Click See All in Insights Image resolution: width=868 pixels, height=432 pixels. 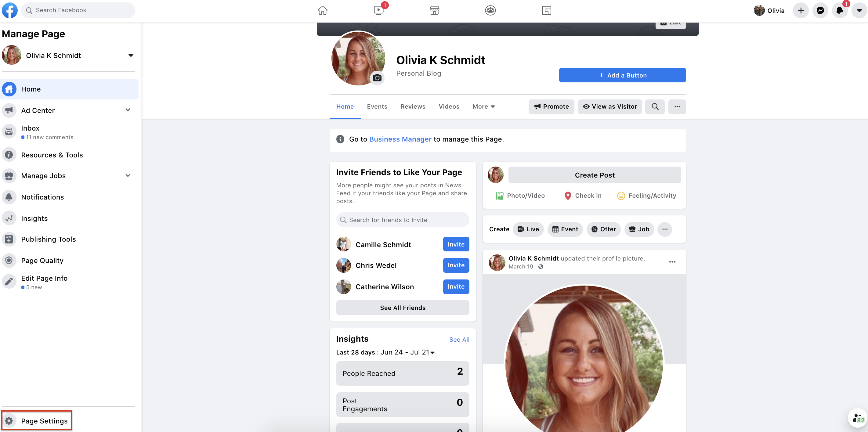(459, 339)
